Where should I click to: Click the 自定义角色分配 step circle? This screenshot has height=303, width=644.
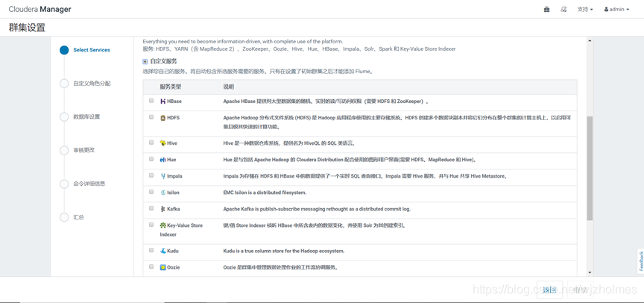point(63,84)
